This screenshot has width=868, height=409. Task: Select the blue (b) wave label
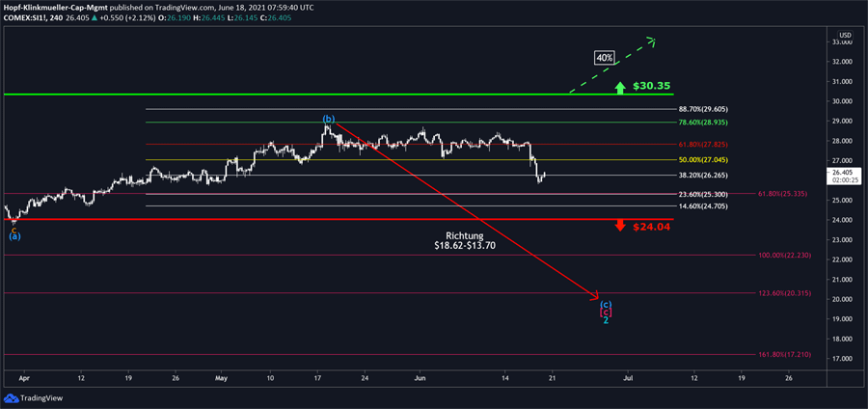tap(329, 119)
